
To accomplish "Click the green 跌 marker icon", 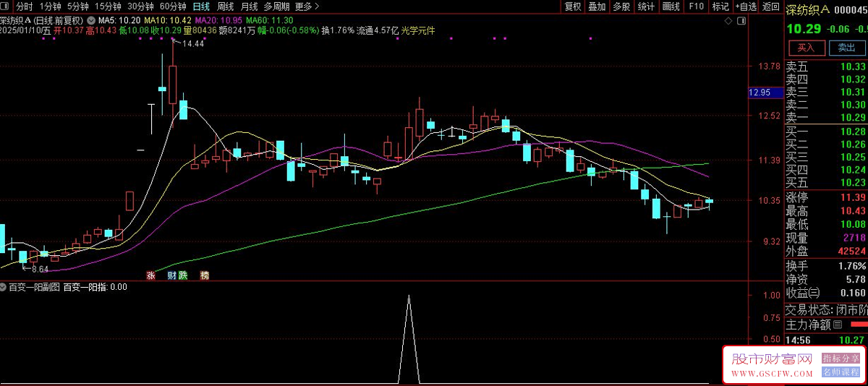I will click(x=183, y=275).
